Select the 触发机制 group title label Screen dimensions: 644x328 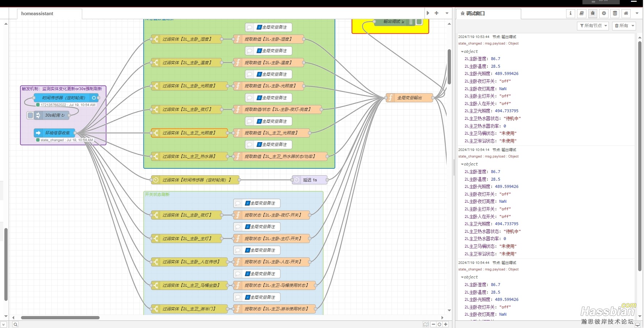pos(62,89)
